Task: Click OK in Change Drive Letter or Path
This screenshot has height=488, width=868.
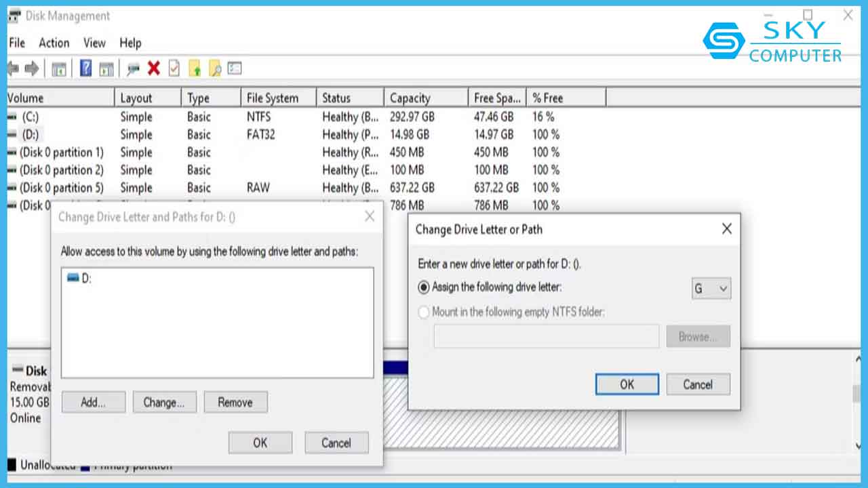Action: [627, 384]
